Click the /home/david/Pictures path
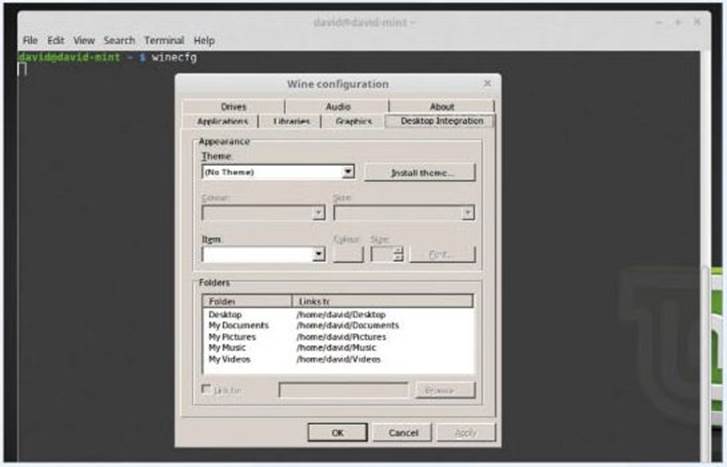This screenshot has height=467, width=727. click(341, 337)
